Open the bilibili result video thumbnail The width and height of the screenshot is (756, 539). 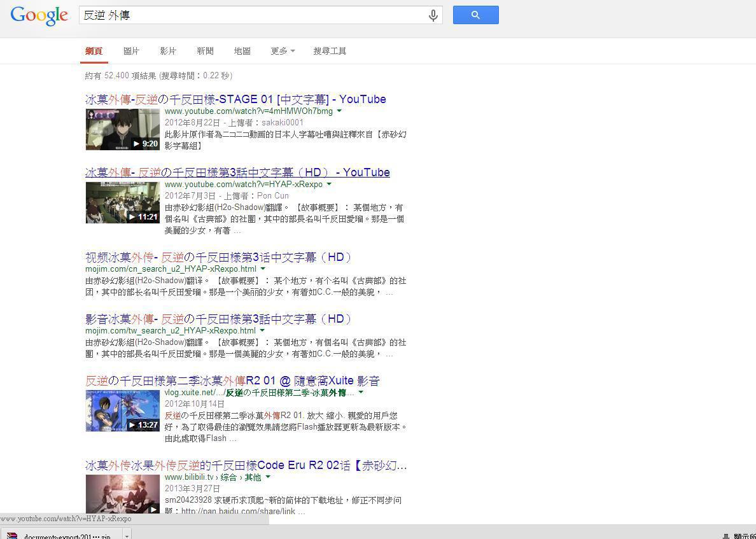point(122,494)
